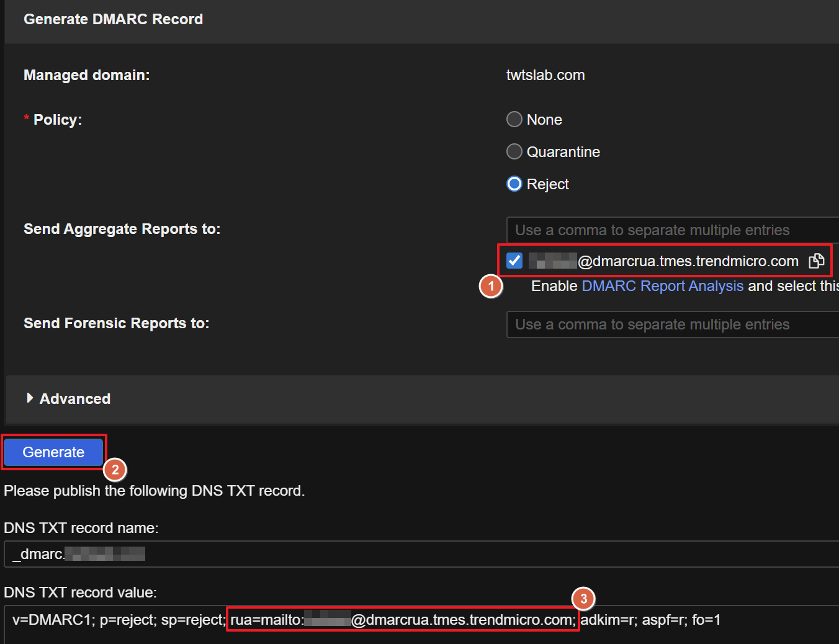Viewport: 839px width, 644px height.
Task: Toggle the dmarcrua.tmes.trendmicro.com checkbox
Action: [x=514, y=261]
